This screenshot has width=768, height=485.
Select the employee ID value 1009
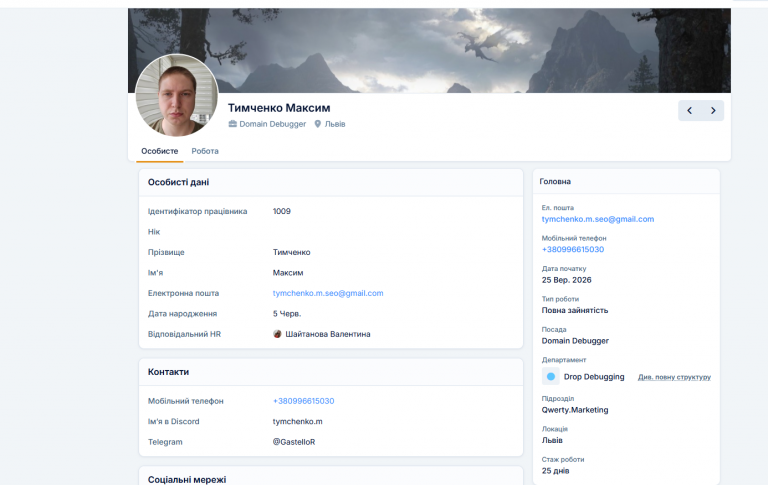click(282, 211)
